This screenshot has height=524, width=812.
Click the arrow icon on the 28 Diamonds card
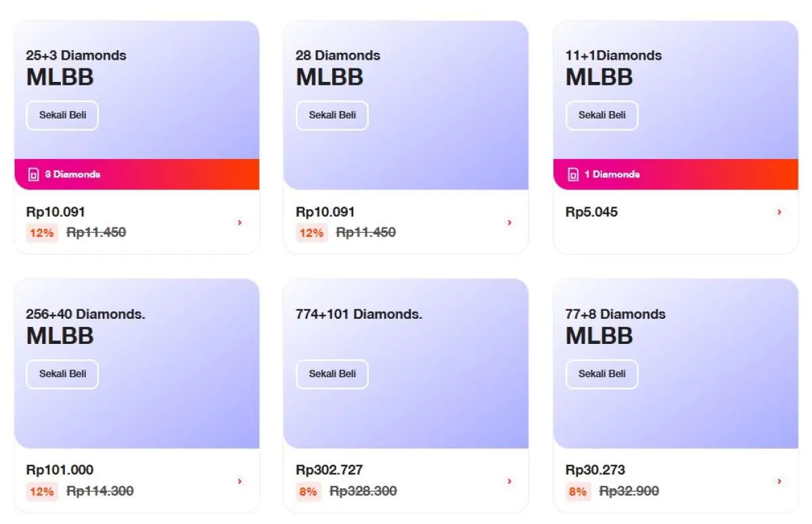click(509, 223)
